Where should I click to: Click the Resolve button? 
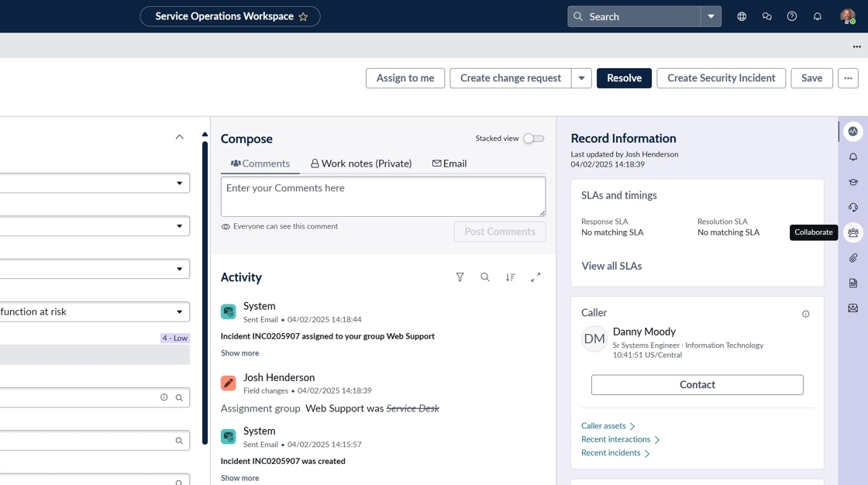point(624,78)
